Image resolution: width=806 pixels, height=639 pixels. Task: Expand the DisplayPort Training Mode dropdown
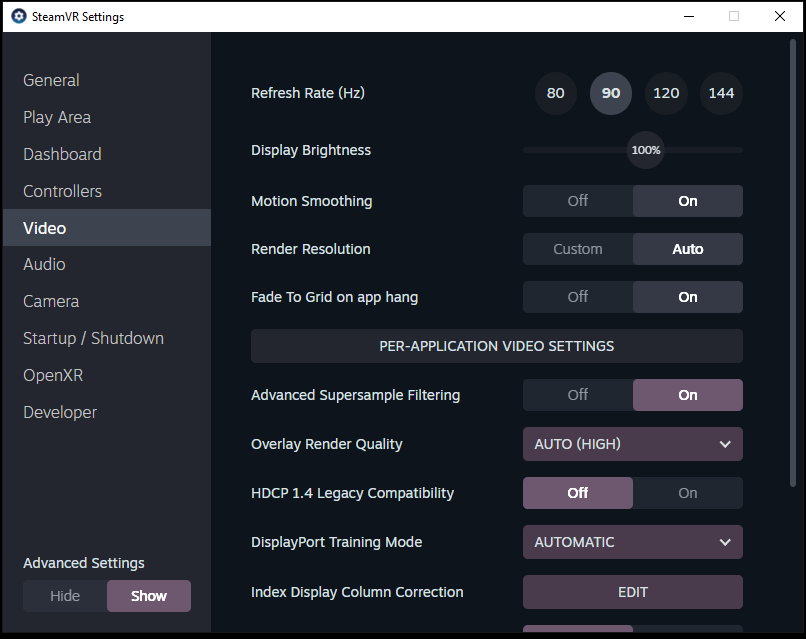pos(633,542)
